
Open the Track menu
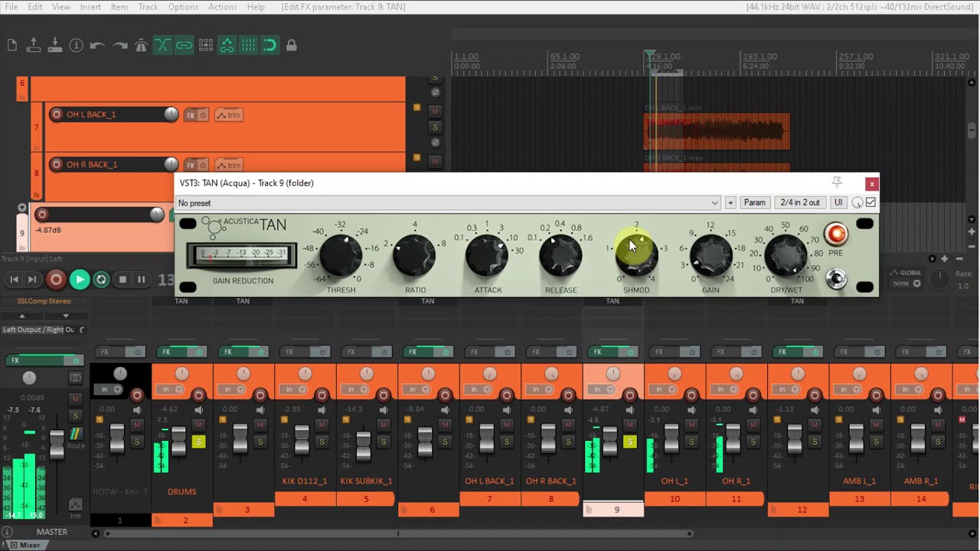[148, 7]
